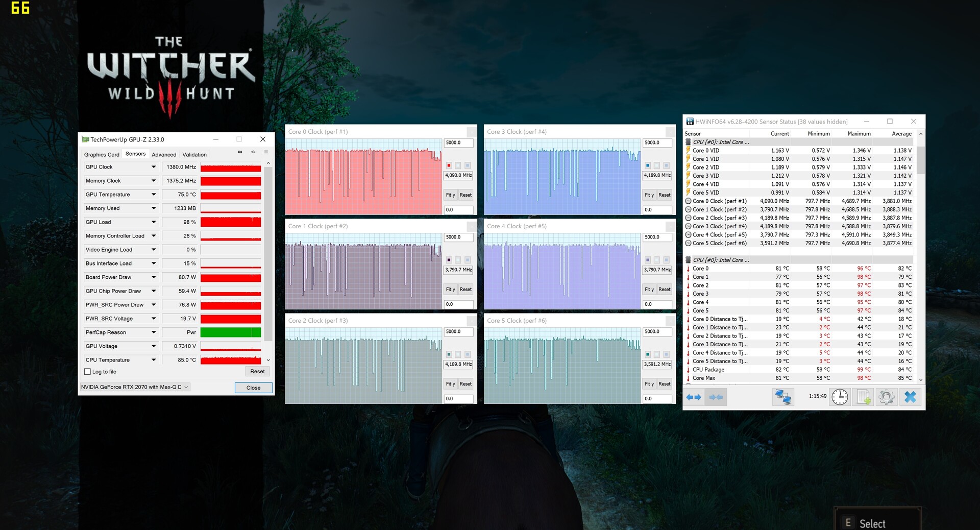Switch to the Graphics Card tab
Viewport: 980px width, 530px height.
[102, 154]
